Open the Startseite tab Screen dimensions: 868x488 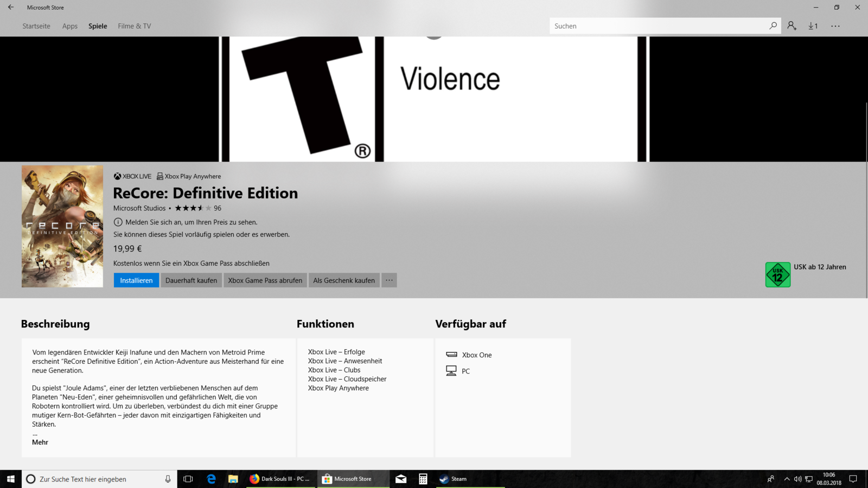(36, 26)
